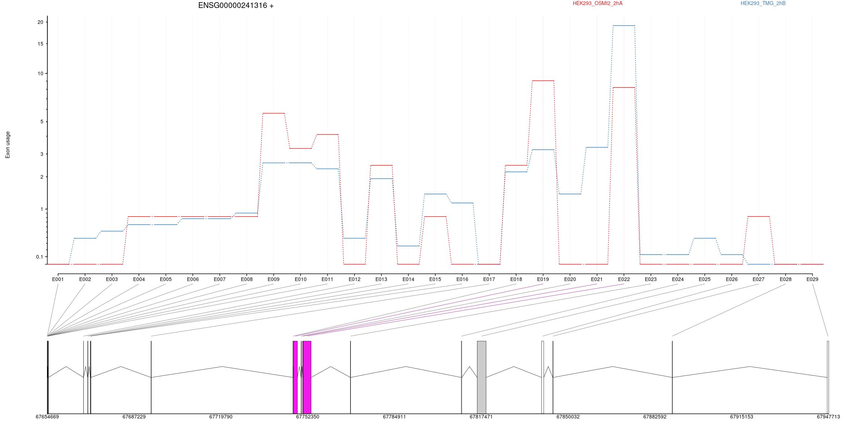Click the blue E022 peak segment
The height and width of the screenshot is (434, 868).
(624, 26)
